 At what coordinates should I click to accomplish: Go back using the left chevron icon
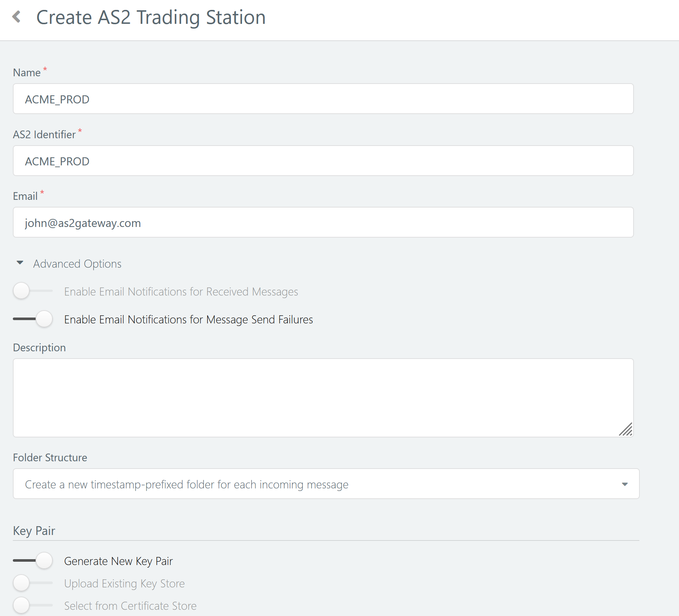pyautogui.click(x=16, y=17)
